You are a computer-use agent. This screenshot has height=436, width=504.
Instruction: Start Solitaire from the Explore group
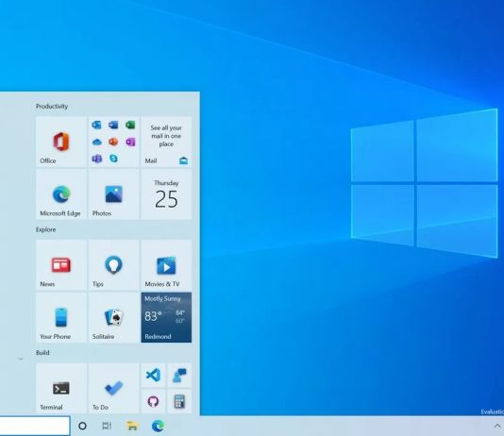(114, 317)
